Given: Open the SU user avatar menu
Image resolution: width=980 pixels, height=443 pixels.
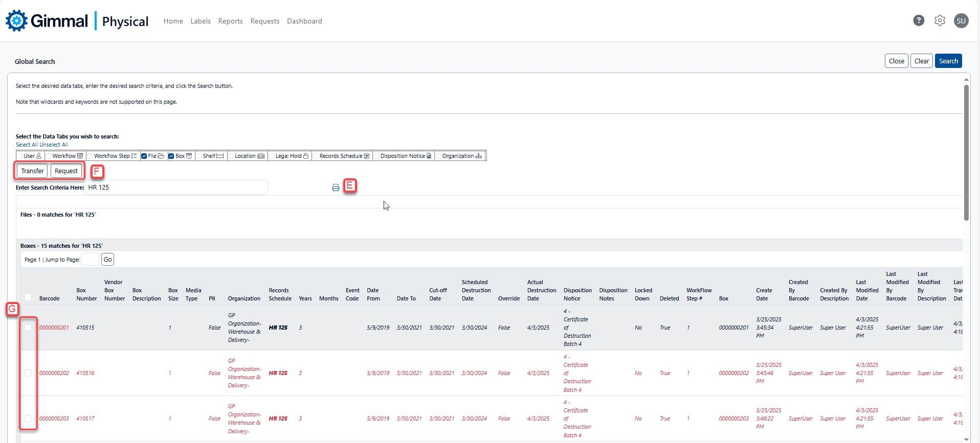Looking at the screenshot, I should point(961,20).
